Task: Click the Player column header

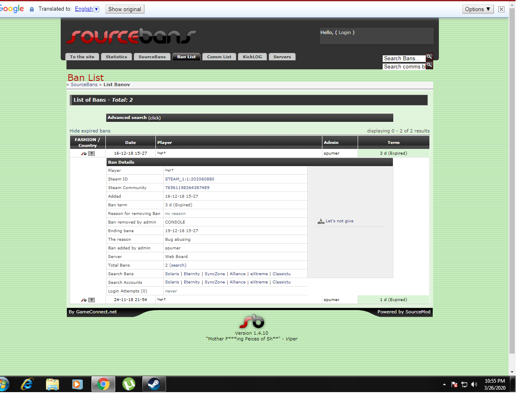Action: pyautogui.click(x=239, y=143)
